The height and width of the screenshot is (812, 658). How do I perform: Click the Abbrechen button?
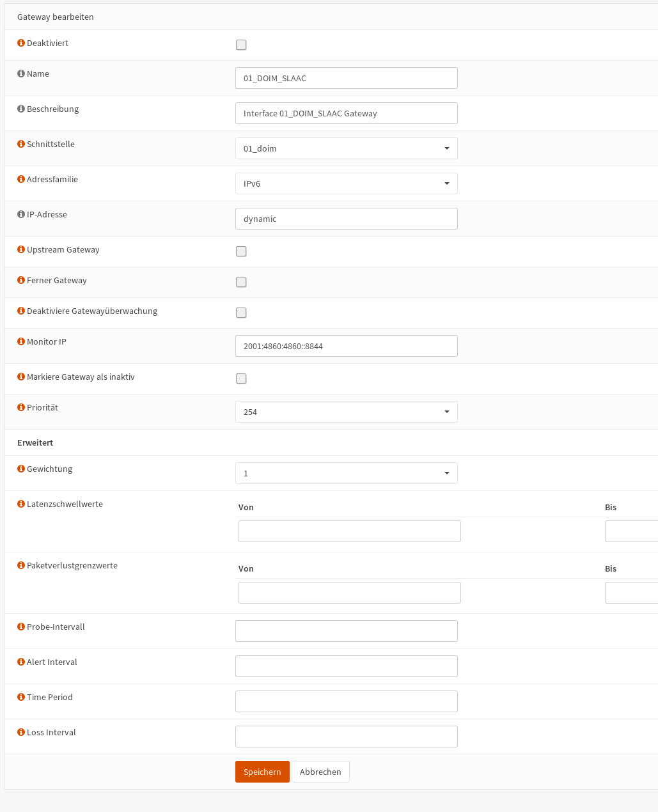320,772
